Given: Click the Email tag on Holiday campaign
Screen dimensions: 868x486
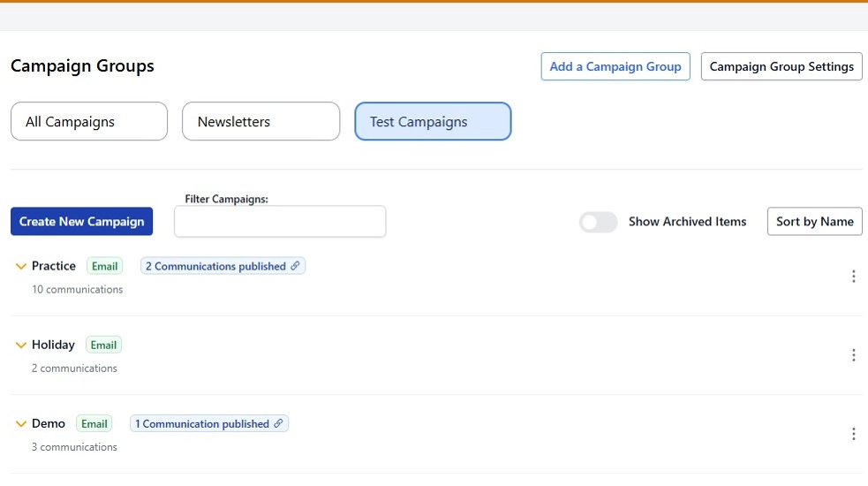Looking at the screenshot, I should 103,346.
